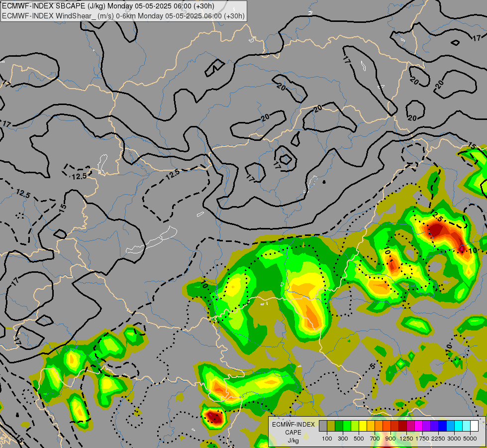487x448 pixels.
Task: Pick the magenta swatch in the CAPE legend
Action: coord(419,426)
